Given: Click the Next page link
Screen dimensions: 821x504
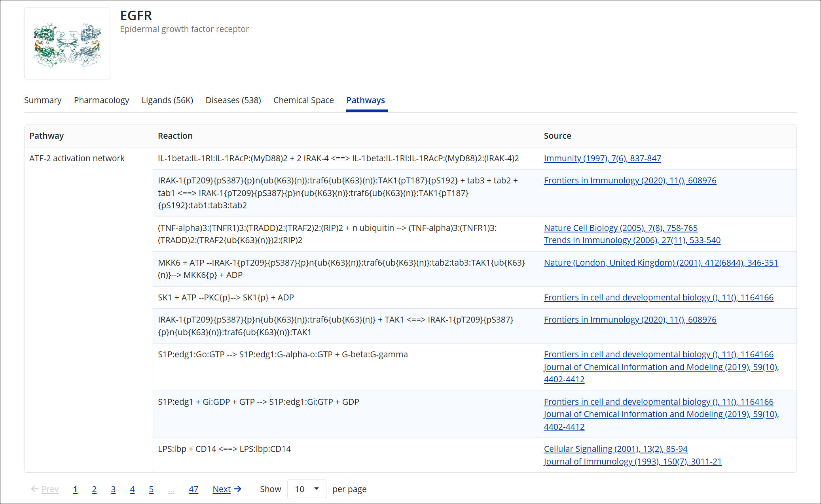Looking at the screenshot, I should tap(227, 489).
